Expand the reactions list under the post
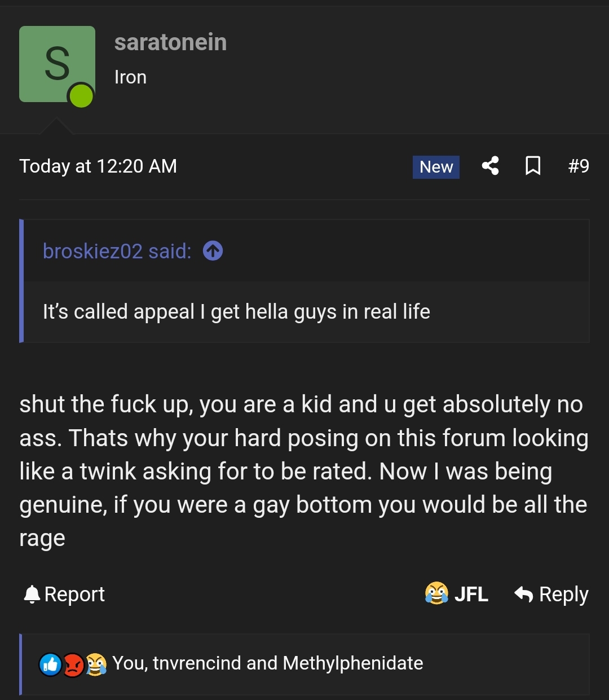Screen dimensions: 609x700 click(267, 664)
